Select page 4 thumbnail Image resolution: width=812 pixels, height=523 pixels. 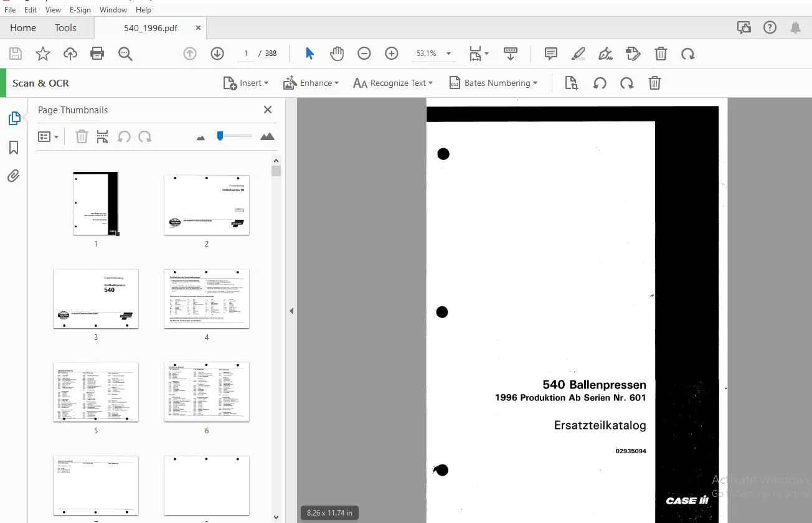pos(207,298)
